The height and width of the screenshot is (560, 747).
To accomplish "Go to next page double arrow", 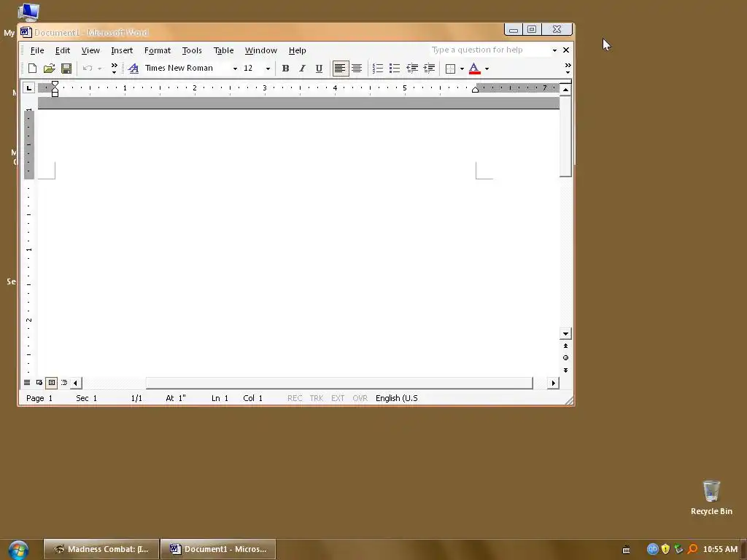I will tap(565, 370).
